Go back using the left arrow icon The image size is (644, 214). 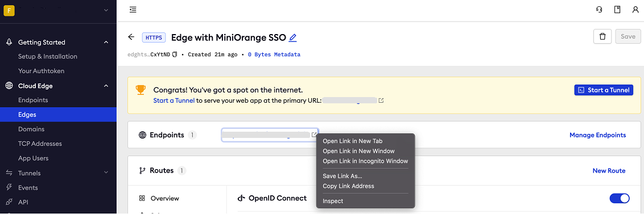[x=131, y=37]
